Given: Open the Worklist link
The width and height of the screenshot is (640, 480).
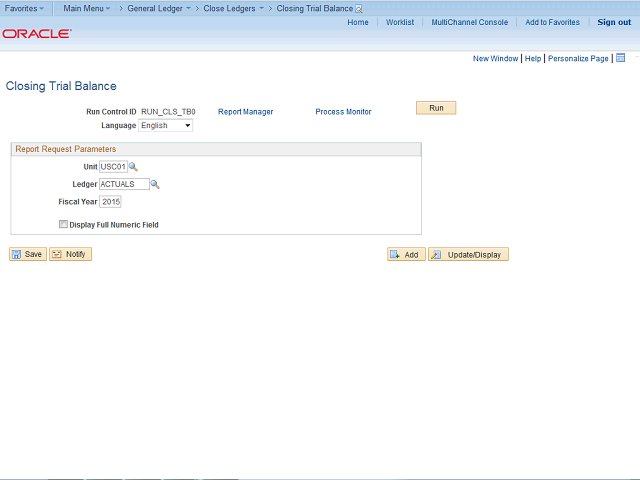Looking at the screenshot, I should point(400,22).
